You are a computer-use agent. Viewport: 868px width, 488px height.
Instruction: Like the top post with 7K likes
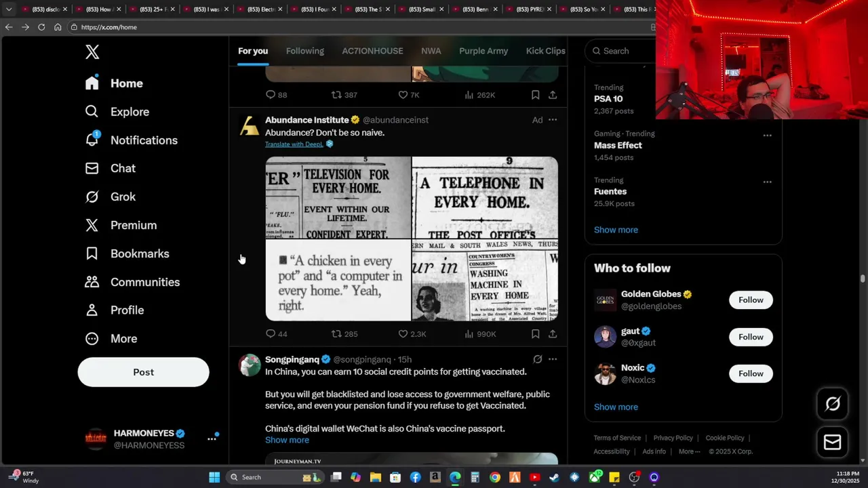click(409, 95)
